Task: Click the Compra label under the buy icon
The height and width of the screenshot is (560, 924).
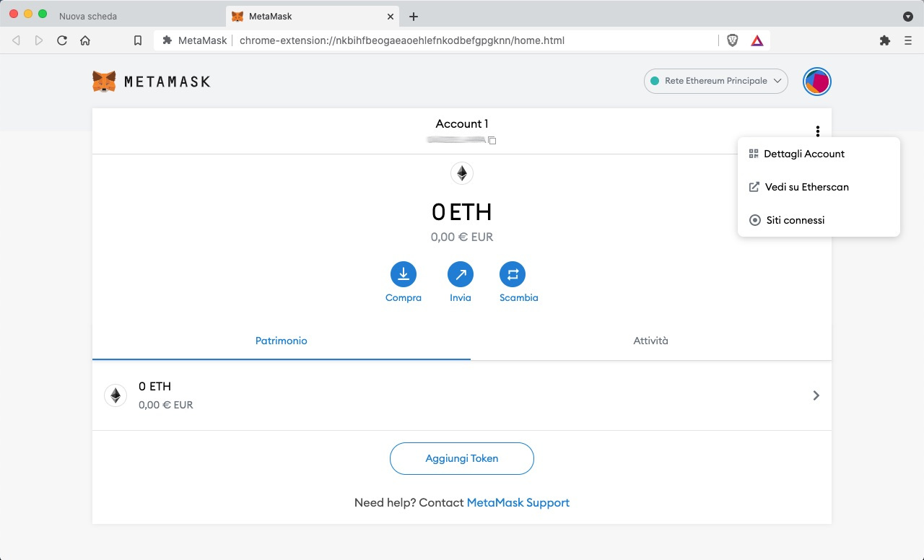Action: pyautogui.click(x=404, y=297)
